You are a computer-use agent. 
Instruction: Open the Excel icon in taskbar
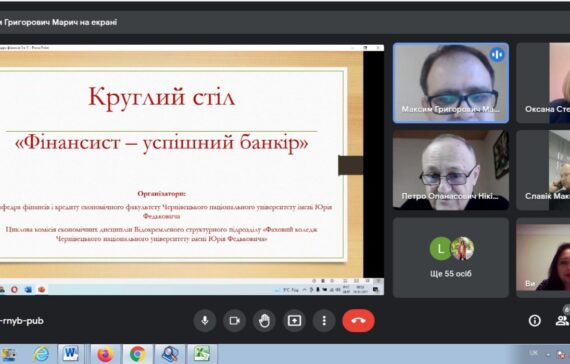[x=202, y=353]
